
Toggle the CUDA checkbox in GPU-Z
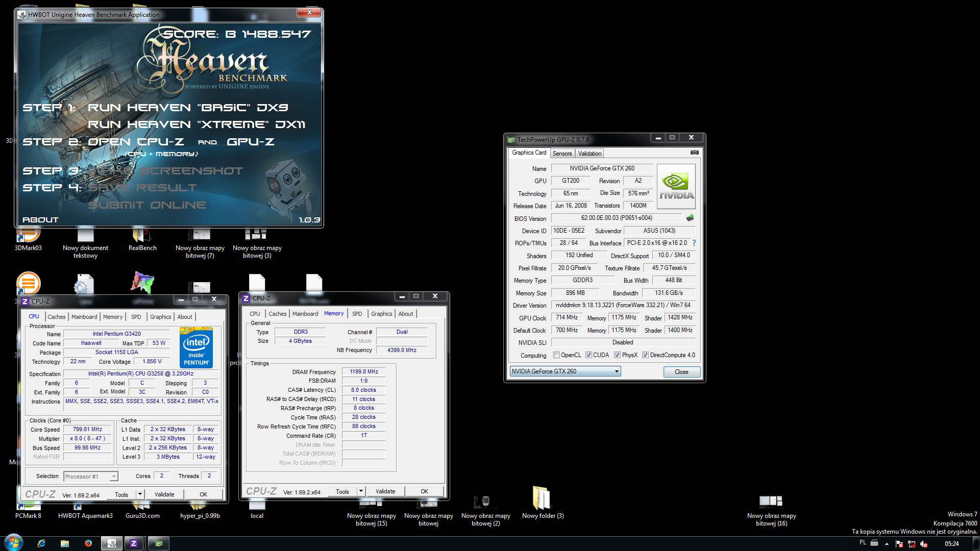pyautogui.click(x=589, y=355)
